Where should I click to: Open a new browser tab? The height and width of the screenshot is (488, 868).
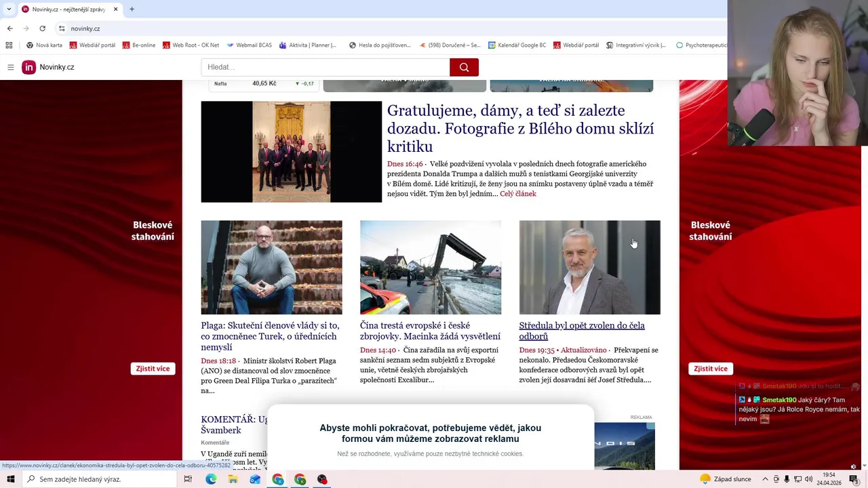[132, 9]
